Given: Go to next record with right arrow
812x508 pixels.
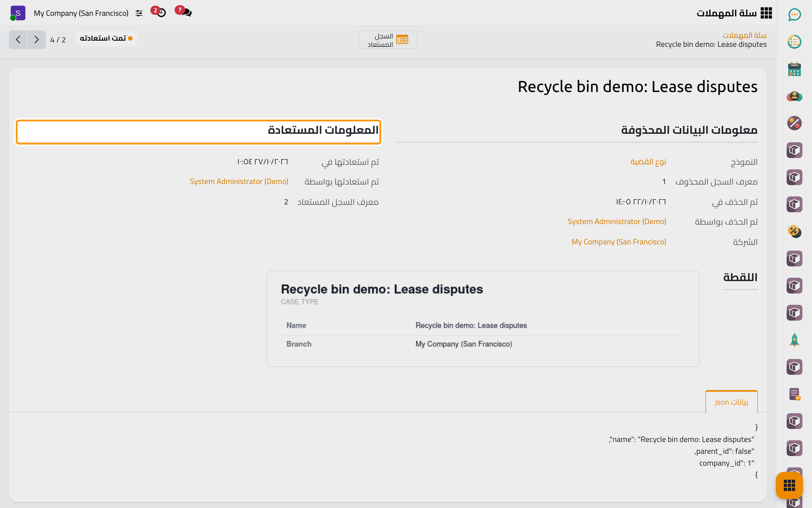Looking at the screenshot, I should coord(37,40).
